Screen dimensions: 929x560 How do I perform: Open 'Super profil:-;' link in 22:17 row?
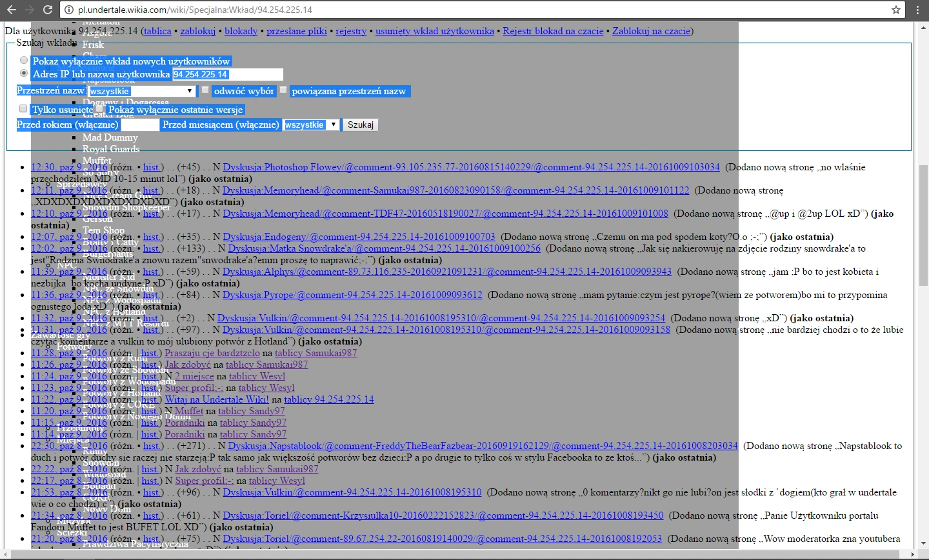(x=204, y=481)
